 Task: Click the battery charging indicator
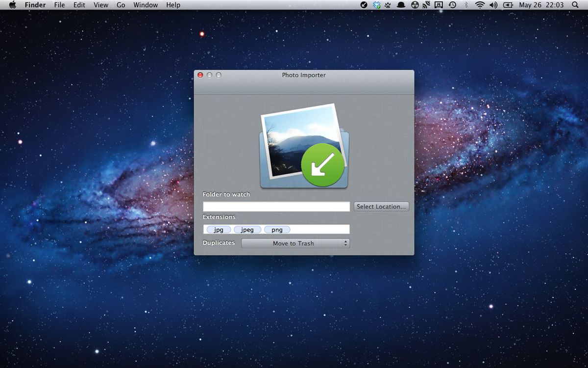(x=508, y=5)
